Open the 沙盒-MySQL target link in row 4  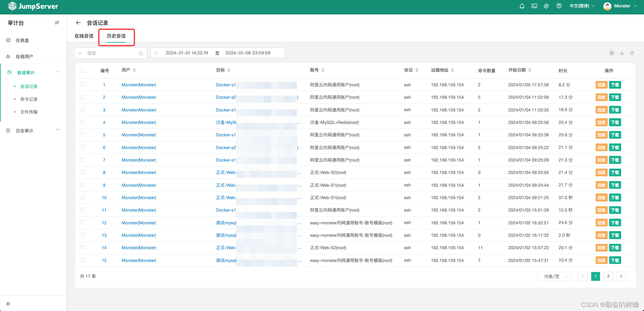click(x=226, y=123)
